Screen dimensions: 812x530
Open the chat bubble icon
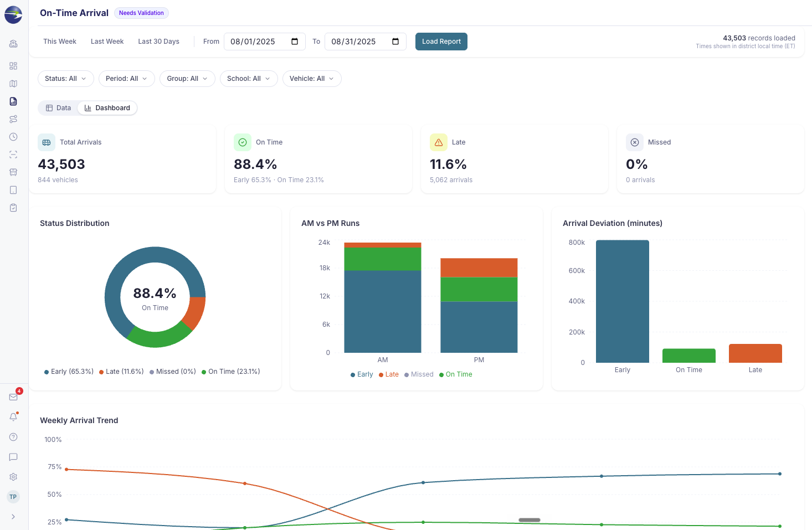[13, 457]
